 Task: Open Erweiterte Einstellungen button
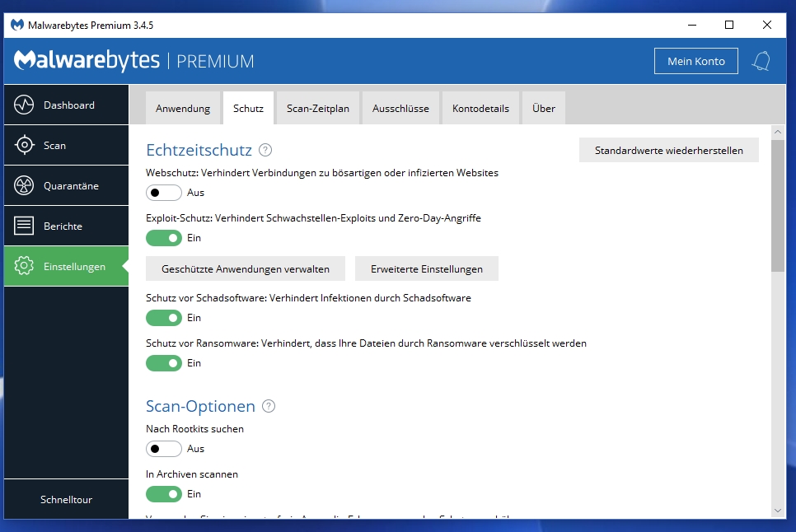point(427,268)
